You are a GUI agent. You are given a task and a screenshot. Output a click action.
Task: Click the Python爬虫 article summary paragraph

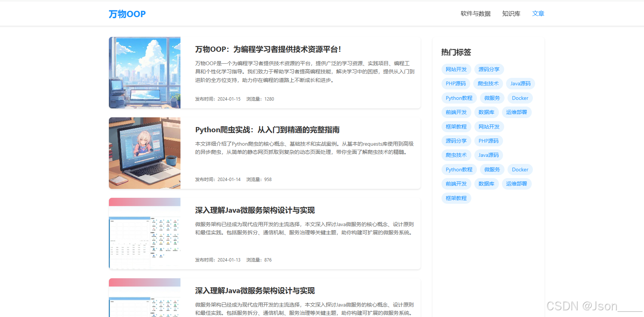[x=304, y=148]
